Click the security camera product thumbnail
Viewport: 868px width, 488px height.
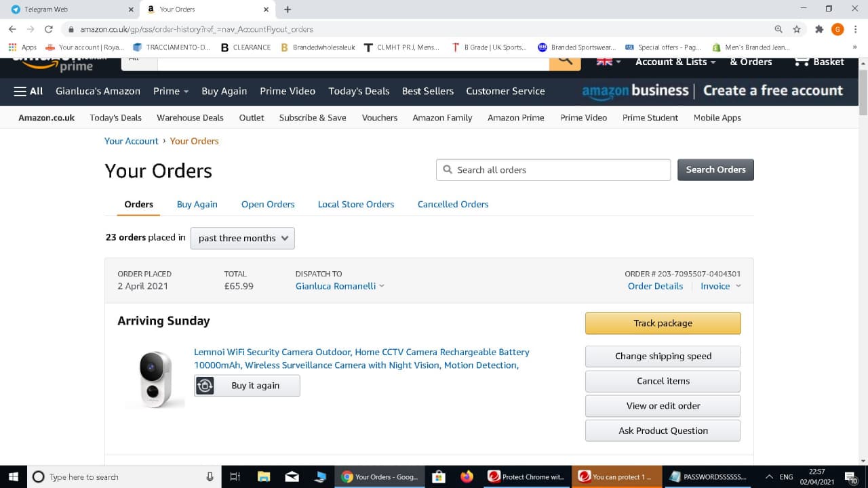pyautogui.click(x=155, y=380)
